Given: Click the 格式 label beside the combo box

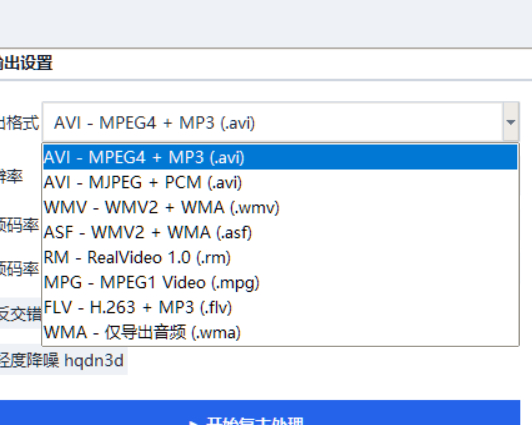Looking at the screenshot, I should 19,122.
